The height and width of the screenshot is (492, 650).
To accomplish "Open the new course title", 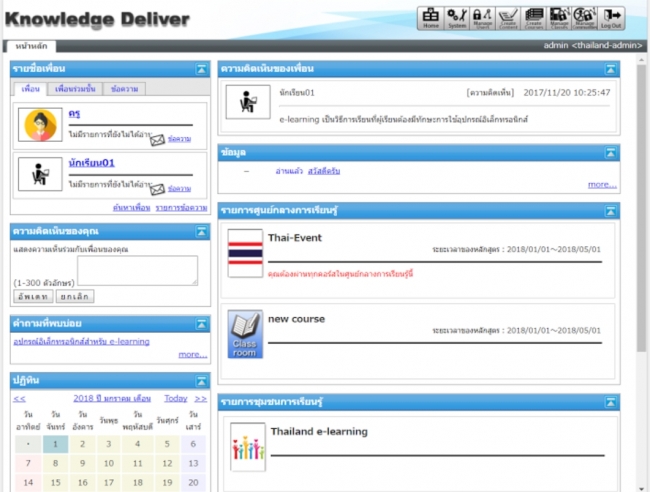I will pyautogui.click(x=296, y=319).
